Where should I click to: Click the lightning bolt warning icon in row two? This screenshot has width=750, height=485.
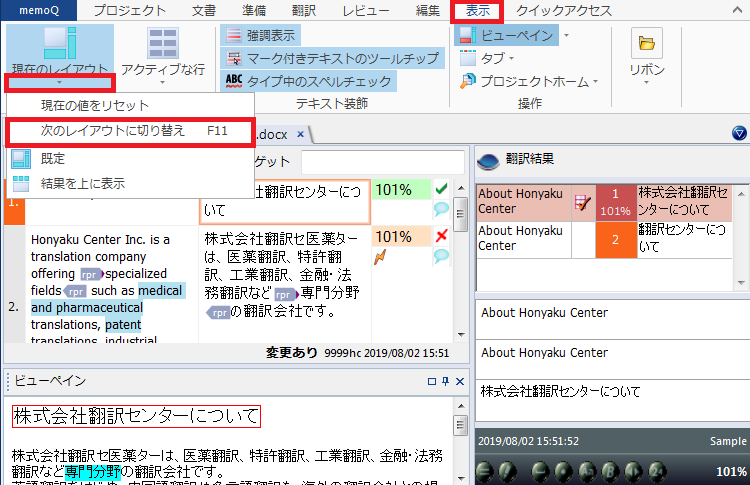(x=379, y=257)
